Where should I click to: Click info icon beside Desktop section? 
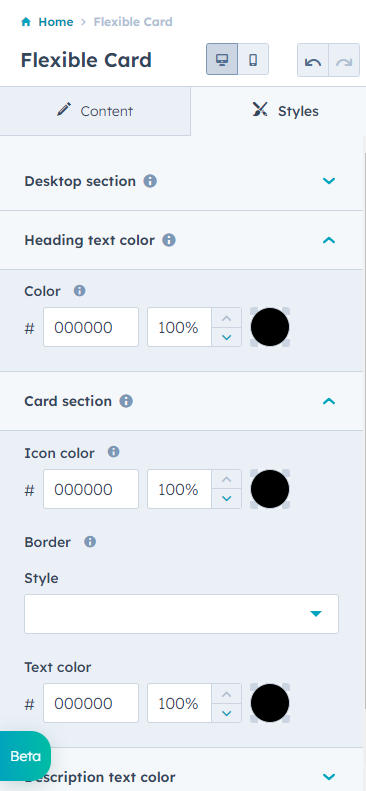pos(150,181)
